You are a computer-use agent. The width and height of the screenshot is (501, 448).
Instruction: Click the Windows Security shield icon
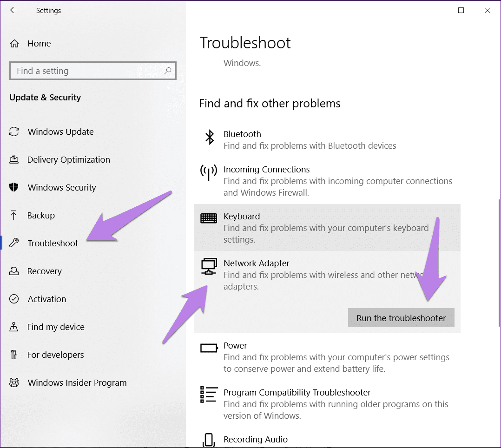[x=14, y=188]
